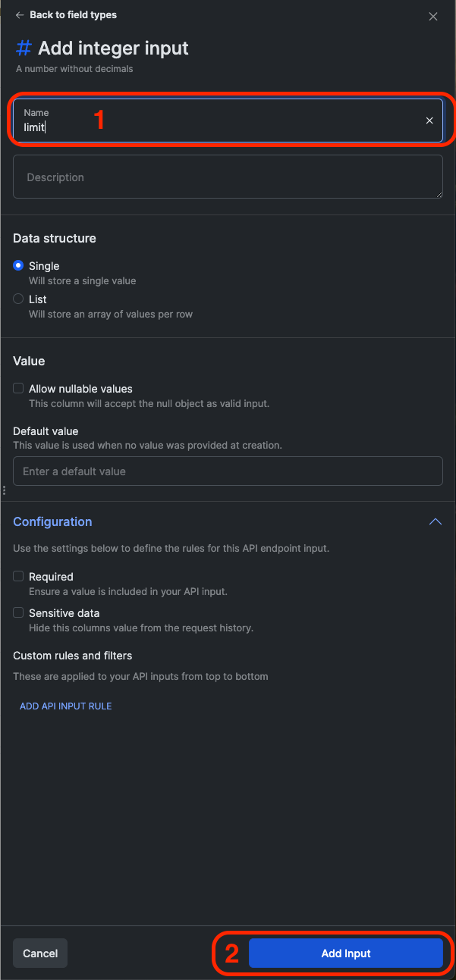Click ADD API INPUT RULE link

[x=66, y=706]
